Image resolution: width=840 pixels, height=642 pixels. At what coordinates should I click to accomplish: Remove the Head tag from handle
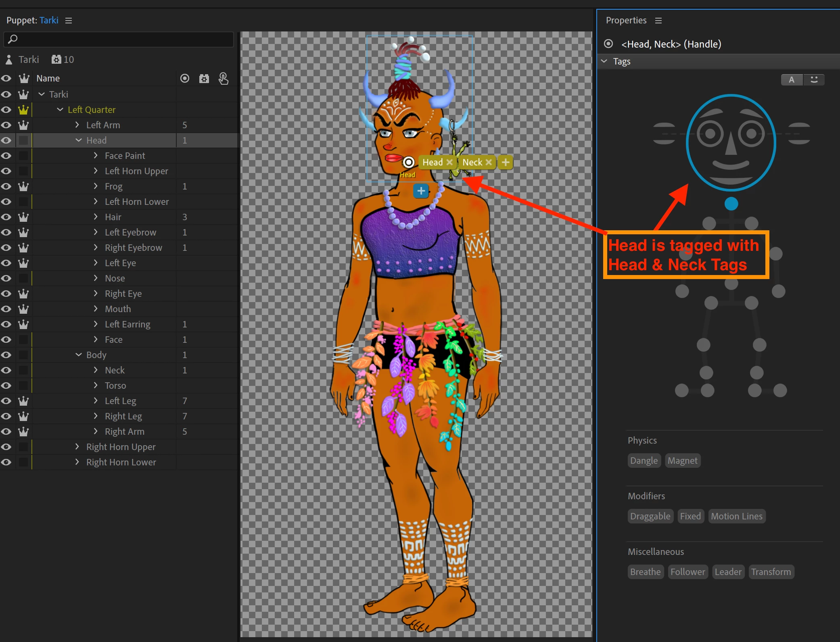(449, 162)
